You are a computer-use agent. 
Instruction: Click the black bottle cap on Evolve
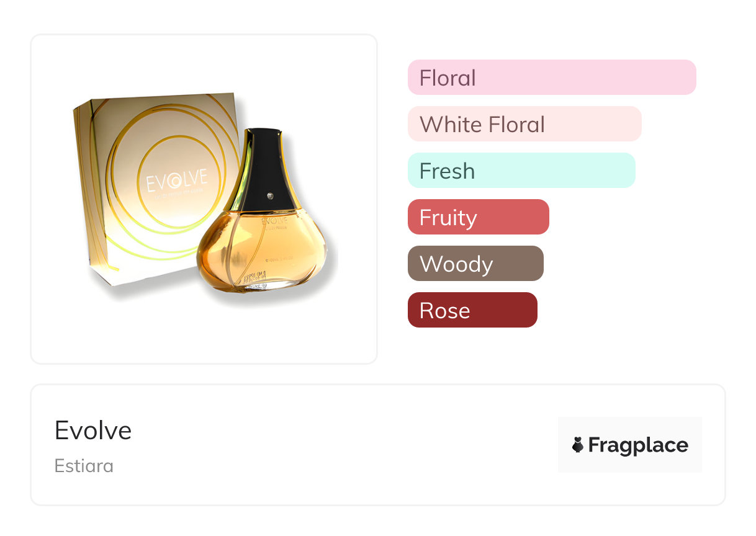266,169
